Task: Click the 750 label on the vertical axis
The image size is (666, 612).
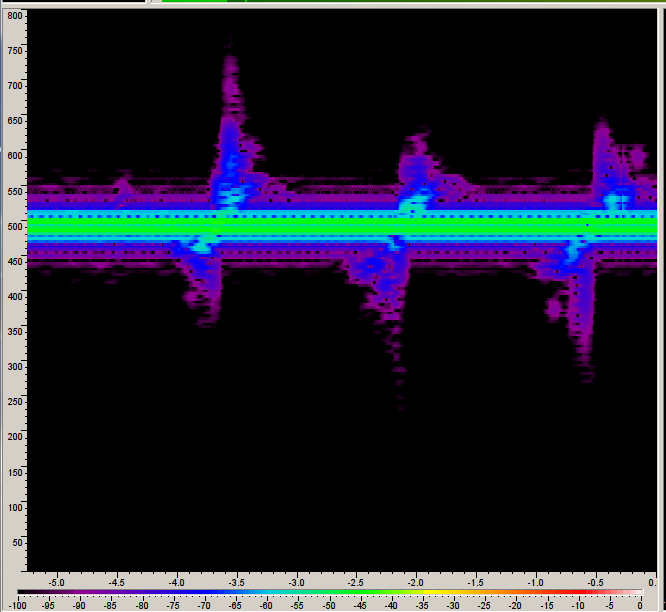Action: pyautogui.click(x=15, y=51)
